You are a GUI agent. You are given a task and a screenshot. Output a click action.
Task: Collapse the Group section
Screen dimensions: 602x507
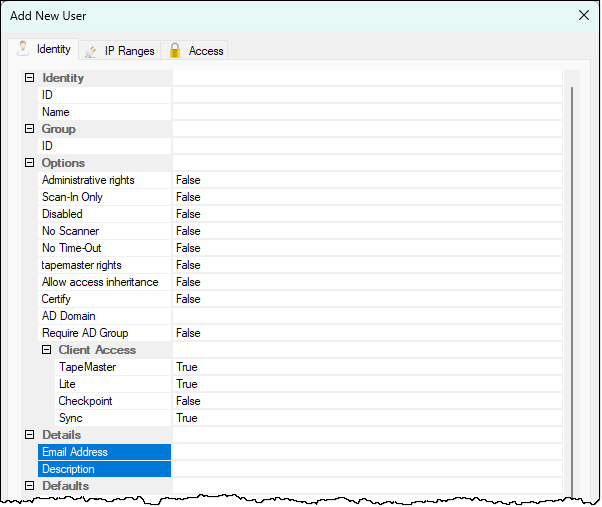[x=29, y=129]
